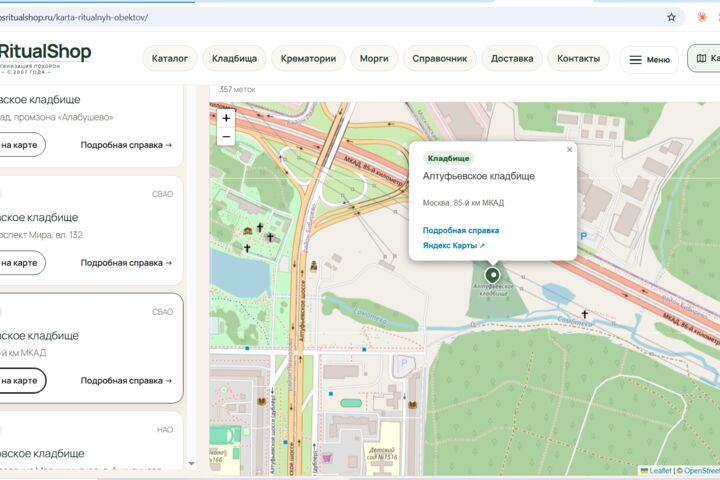Screen dimensions: 720x480
Task: Click the blue parking P icon by popup
Action: 583,236
